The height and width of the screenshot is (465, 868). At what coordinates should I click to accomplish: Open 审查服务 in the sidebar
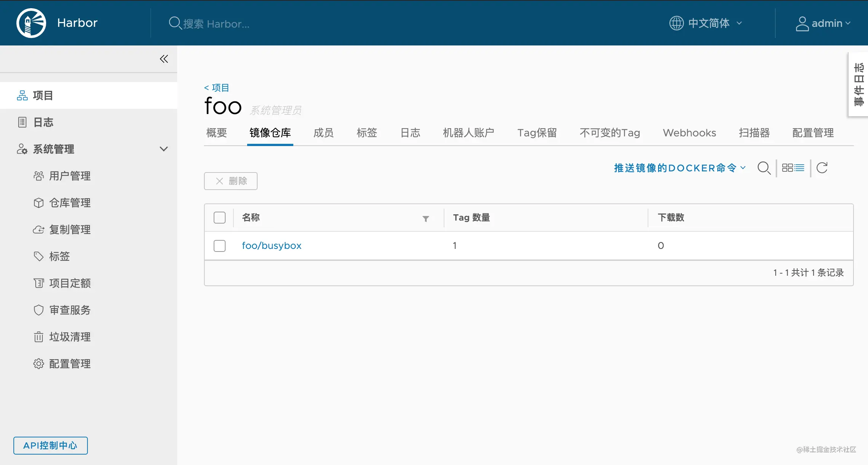[70, 310]
